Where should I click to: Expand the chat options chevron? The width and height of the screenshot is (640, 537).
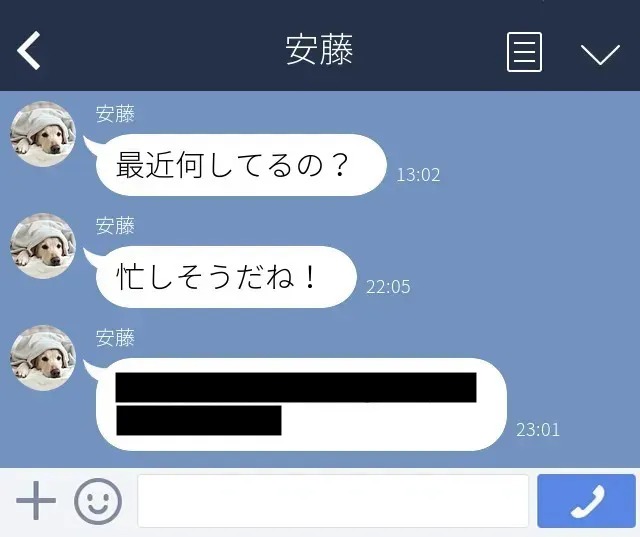600,54
